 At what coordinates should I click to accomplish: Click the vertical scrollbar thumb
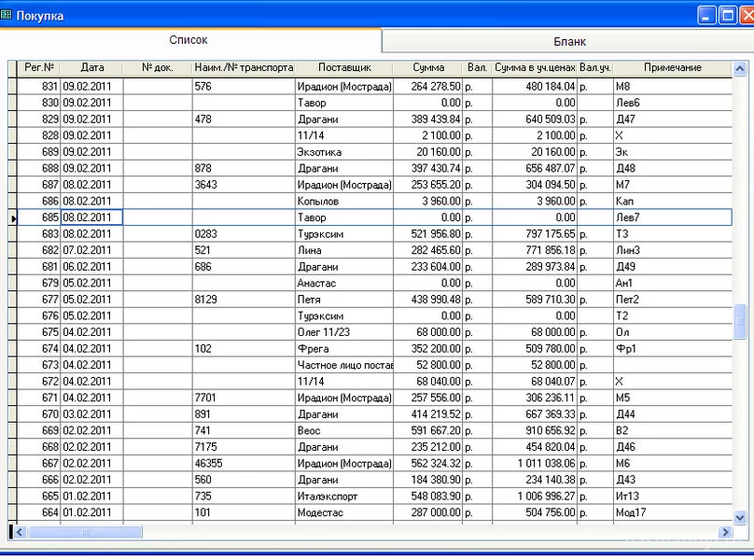click(x=740, y=321)
